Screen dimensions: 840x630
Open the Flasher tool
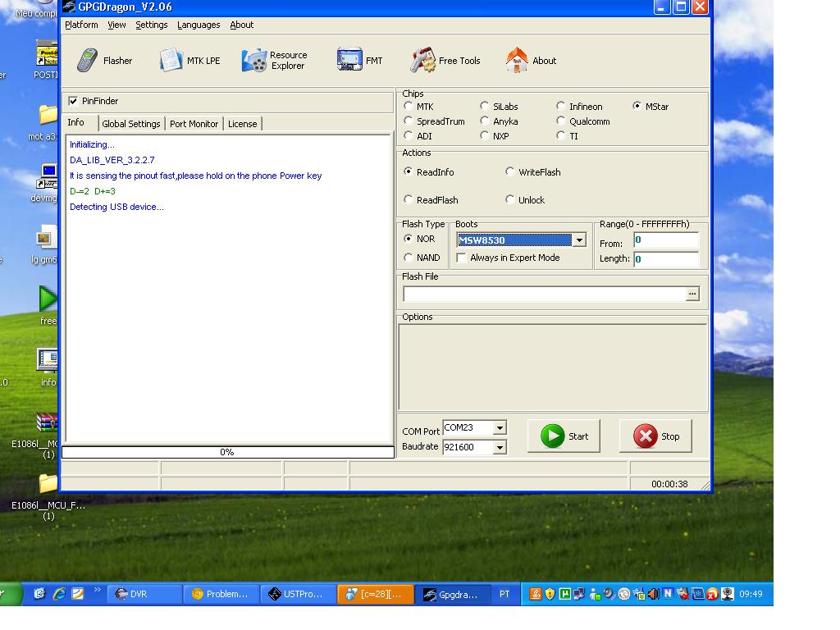[x=104, y=61]
